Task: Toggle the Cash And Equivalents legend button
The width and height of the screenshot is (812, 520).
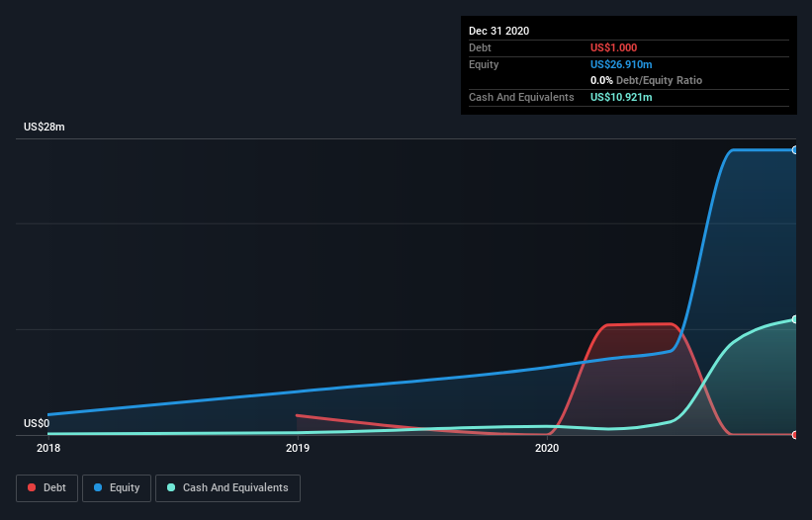Action: 227,488
